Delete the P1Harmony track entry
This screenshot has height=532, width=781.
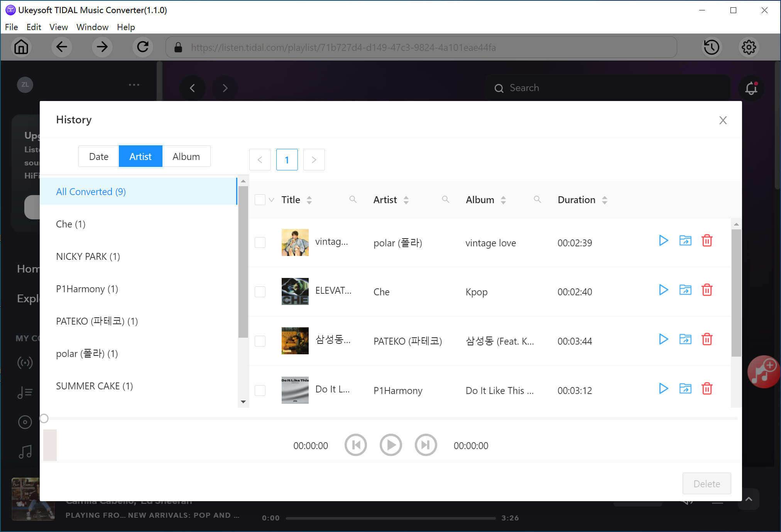pos(707,389)
